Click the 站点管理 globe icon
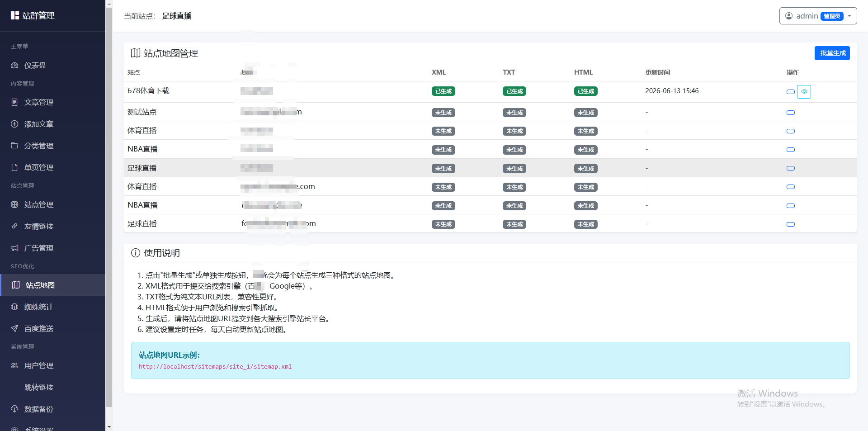 (14, 205)
